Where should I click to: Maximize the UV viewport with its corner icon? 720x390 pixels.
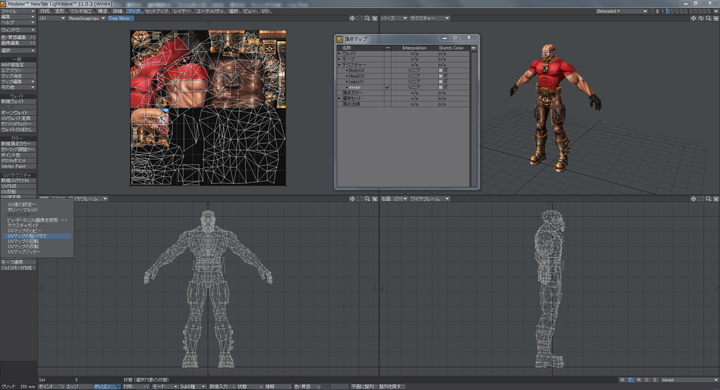[x=375, y=18]
